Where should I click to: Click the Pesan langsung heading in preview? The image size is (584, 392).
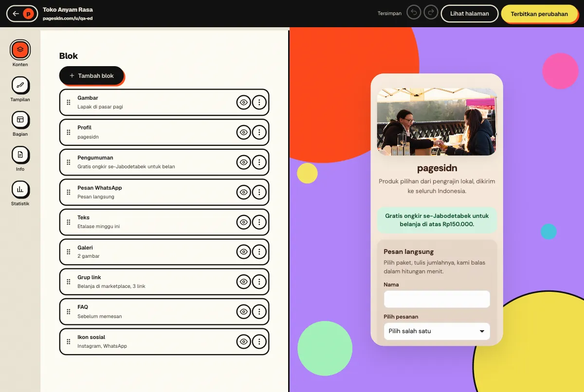point(408,251)
